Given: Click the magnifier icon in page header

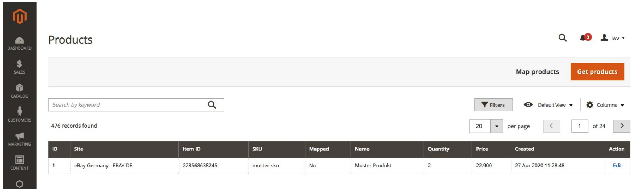Looking at the screenshot, I should tap(562, 38).
